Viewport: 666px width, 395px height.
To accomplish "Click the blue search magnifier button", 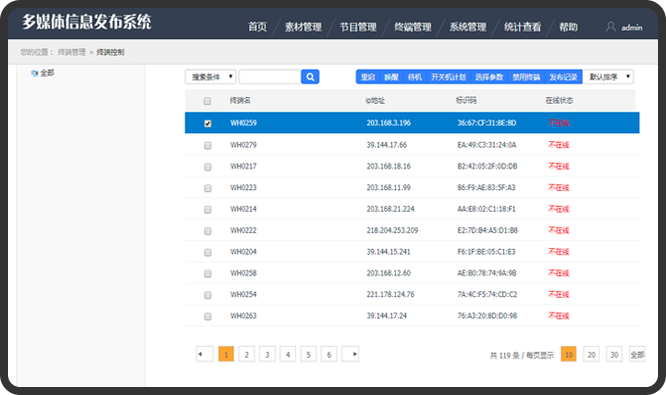I will click(x=310, y=77).
